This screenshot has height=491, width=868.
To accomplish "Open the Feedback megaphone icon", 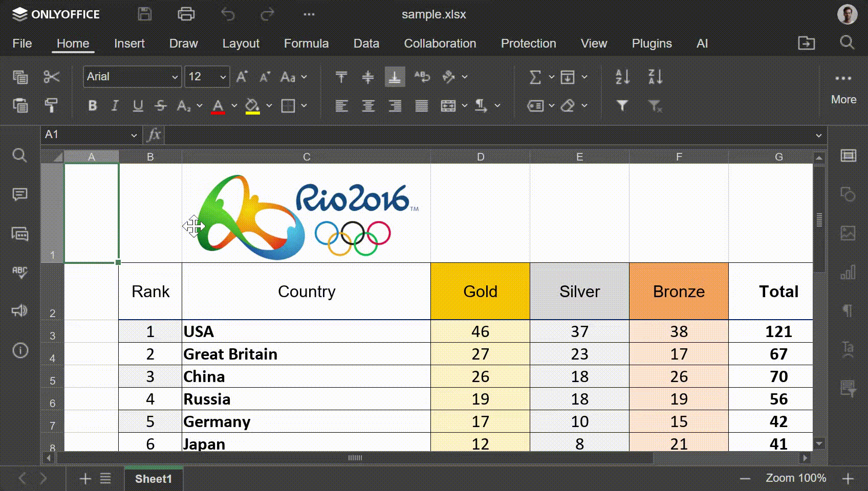I will tap(19, 310).
